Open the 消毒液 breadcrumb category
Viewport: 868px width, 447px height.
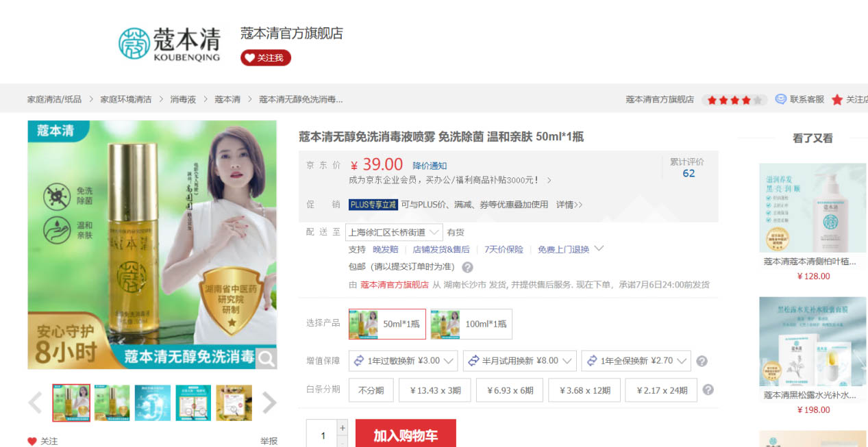coord(183,99)
